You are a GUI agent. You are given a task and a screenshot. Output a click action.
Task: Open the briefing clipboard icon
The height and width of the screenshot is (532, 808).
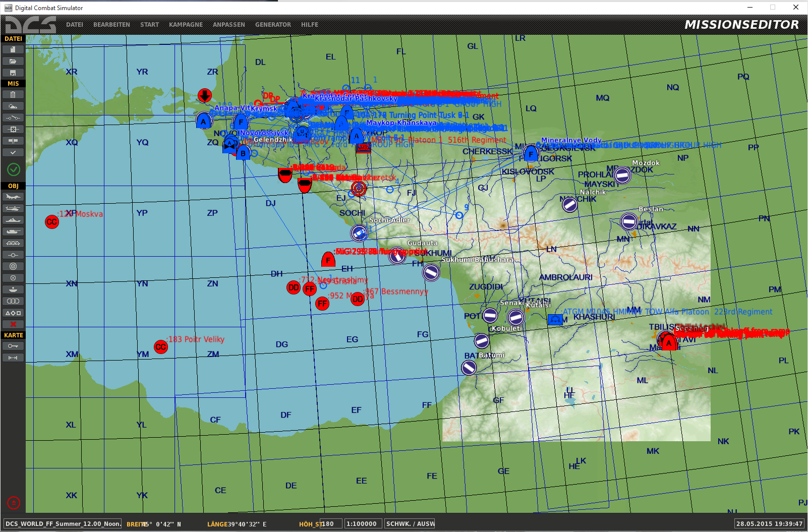tap(13, 94)
